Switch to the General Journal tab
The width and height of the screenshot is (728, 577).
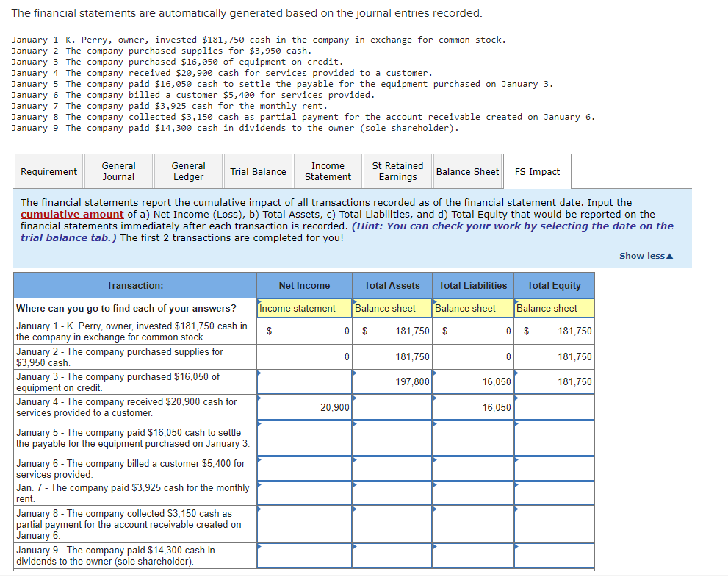(118, 171)
